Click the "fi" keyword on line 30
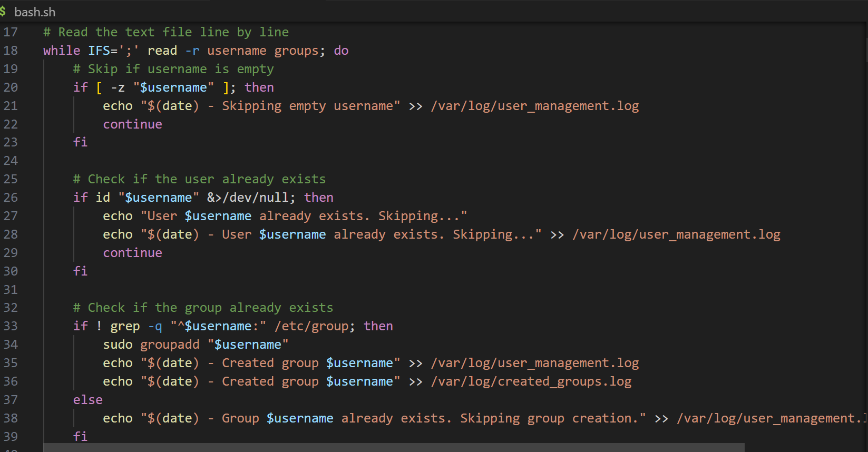868x452 pixels. (80, 271)
